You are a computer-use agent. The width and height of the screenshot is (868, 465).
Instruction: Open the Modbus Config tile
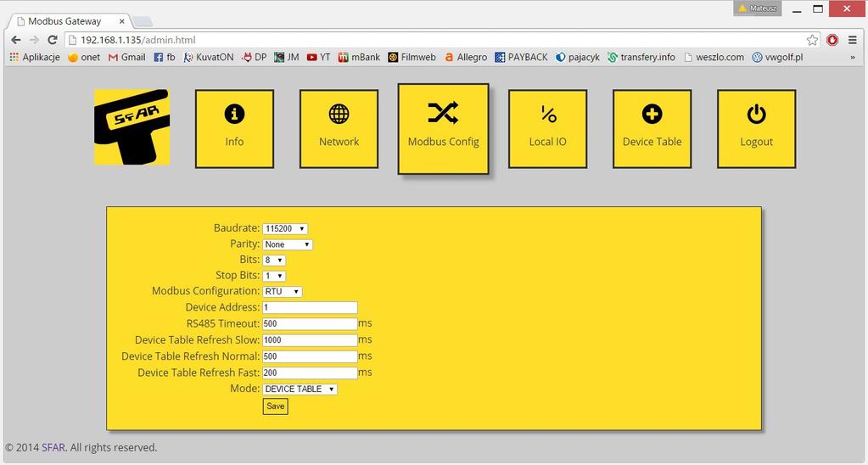click(x=443, y=129)
